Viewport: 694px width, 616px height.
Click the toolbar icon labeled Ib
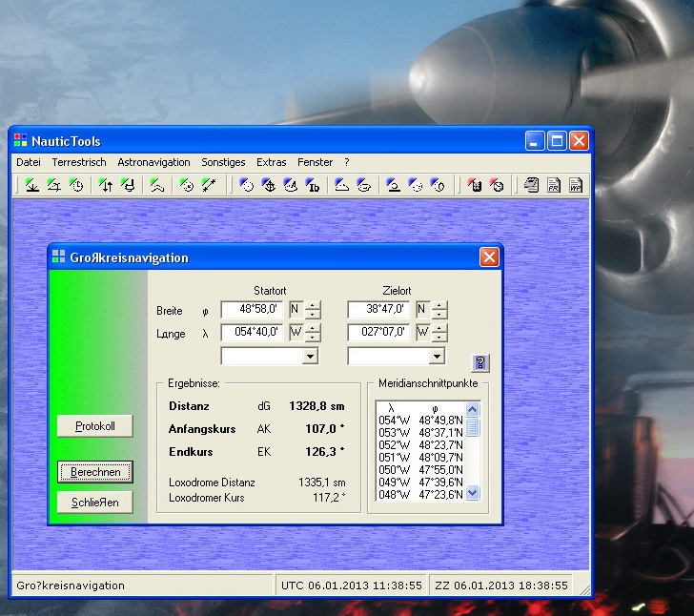(313, 186)
